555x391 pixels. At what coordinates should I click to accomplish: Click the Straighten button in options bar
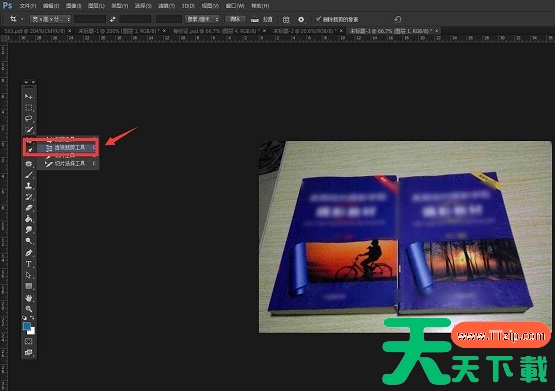[x=262, y=19]
